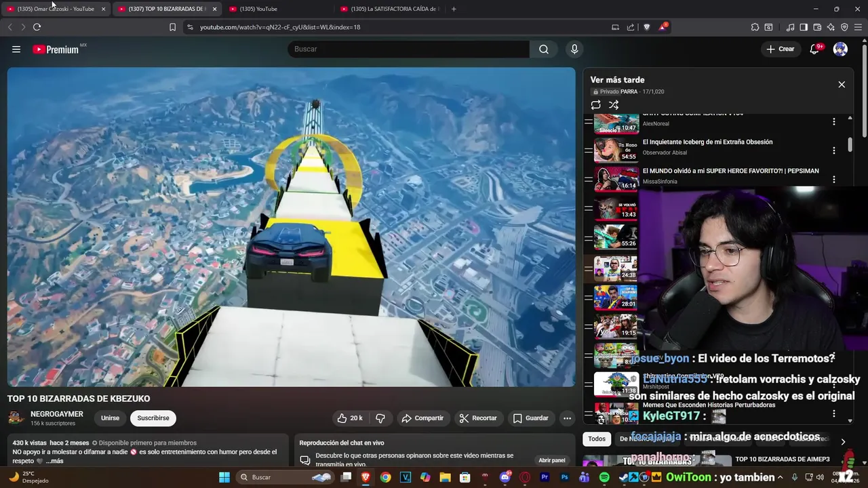Click Abrir panel for chat replay
868x488 pixels.
coord(552,460)
